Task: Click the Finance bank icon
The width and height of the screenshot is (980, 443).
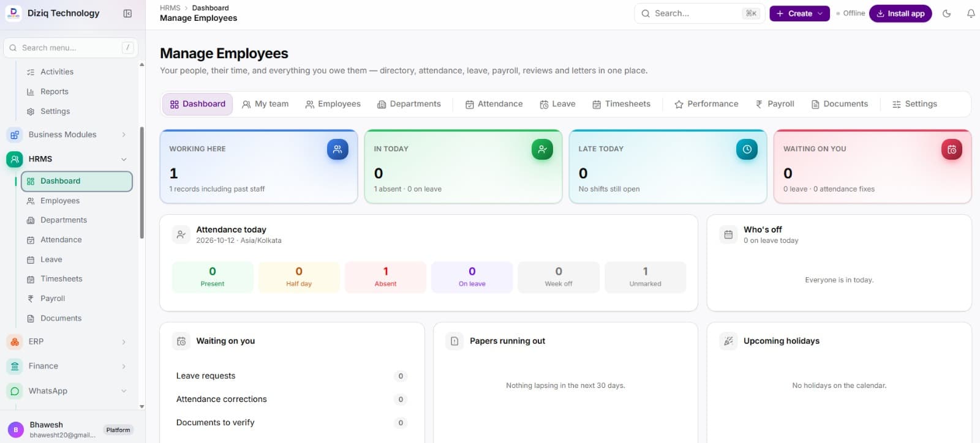Action: (15, 366)
